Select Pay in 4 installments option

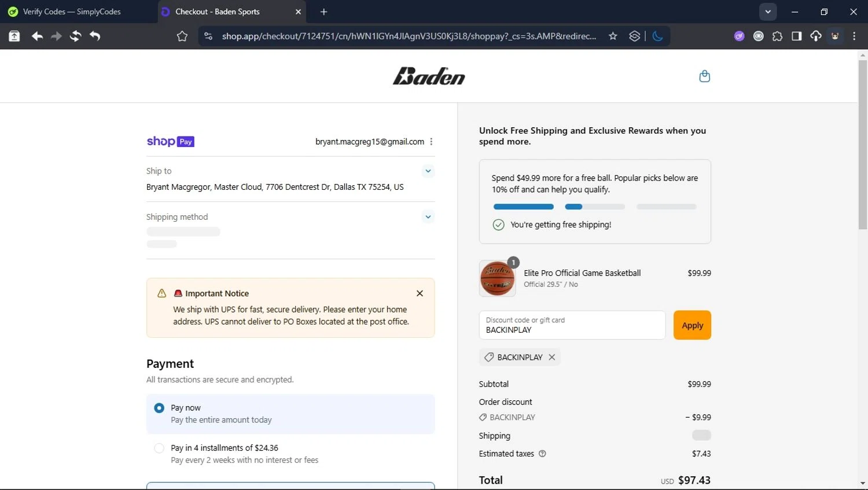pyautogui.click(x=159, y=448)
